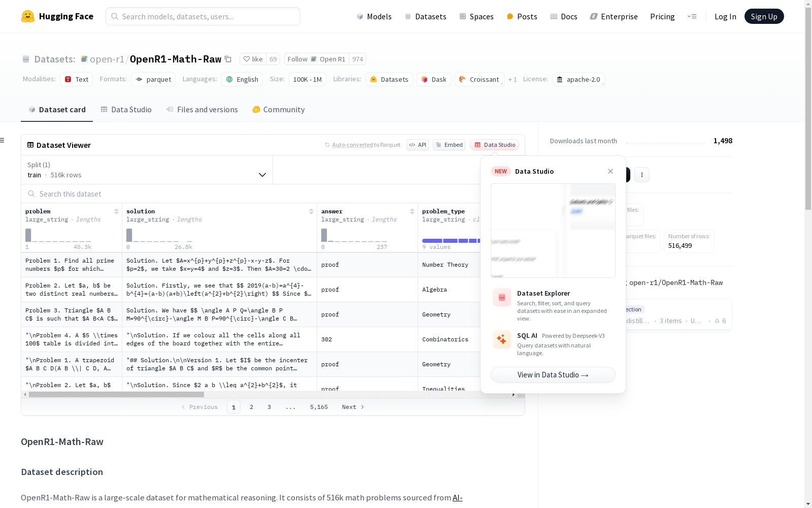The image size is (812, 508).
Task: Expand the Split train dropdown
Action: coord(147,170)
